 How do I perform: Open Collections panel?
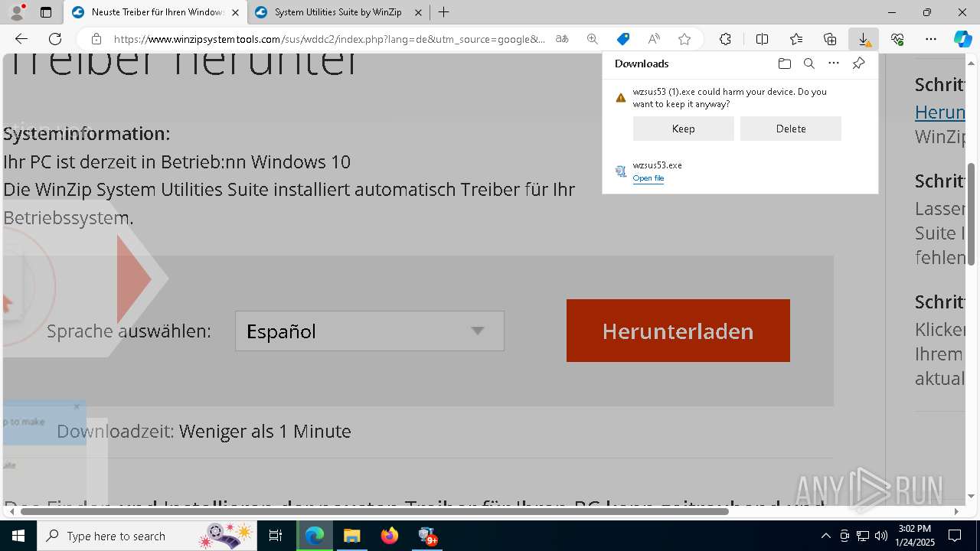(x=830, y=39)
